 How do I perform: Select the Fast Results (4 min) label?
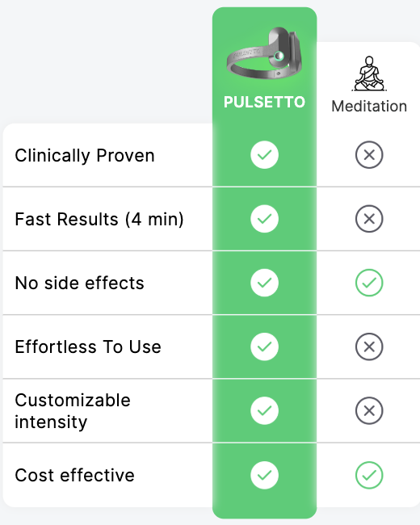click(x=99, y=220)
